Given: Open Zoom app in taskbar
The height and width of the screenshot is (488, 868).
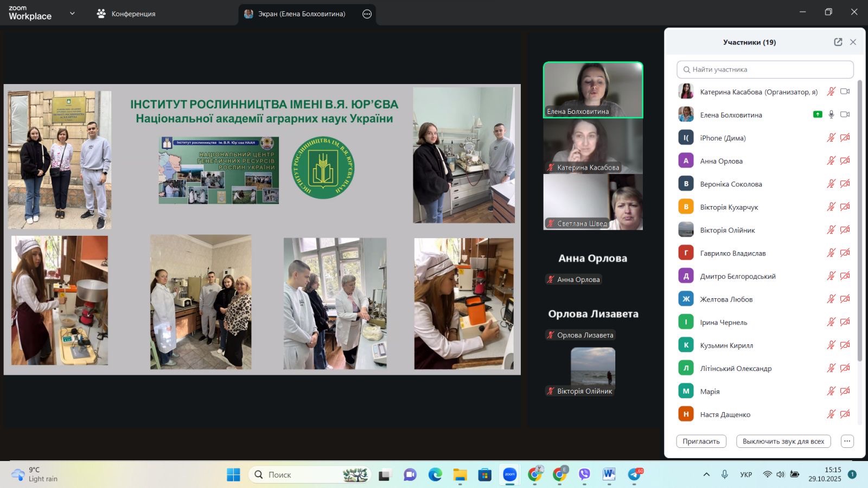Looking at the screenshot, I should pos(509,474).
